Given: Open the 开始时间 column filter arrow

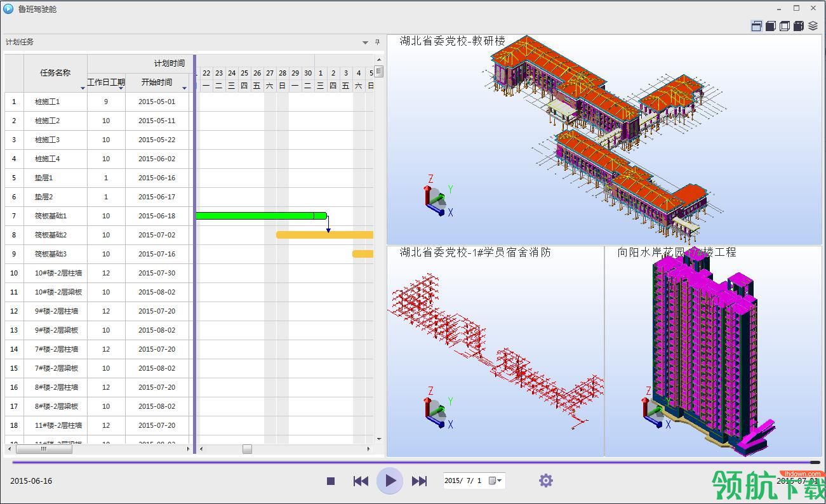Looking at the screenshot, I should click(185, 88).
